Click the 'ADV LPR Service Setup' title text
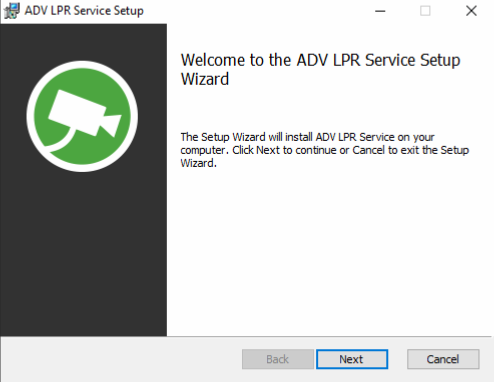Screen dimensions: 494x382 84,11
